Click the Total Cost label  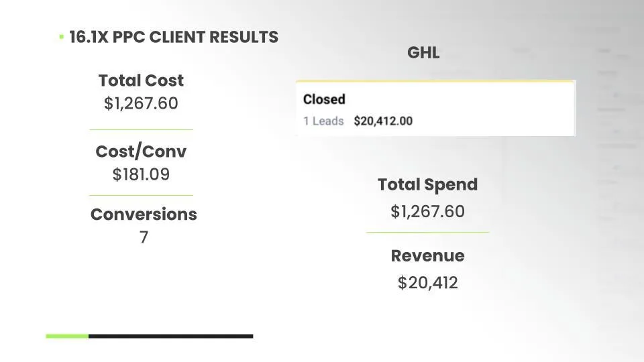(141, 80)
